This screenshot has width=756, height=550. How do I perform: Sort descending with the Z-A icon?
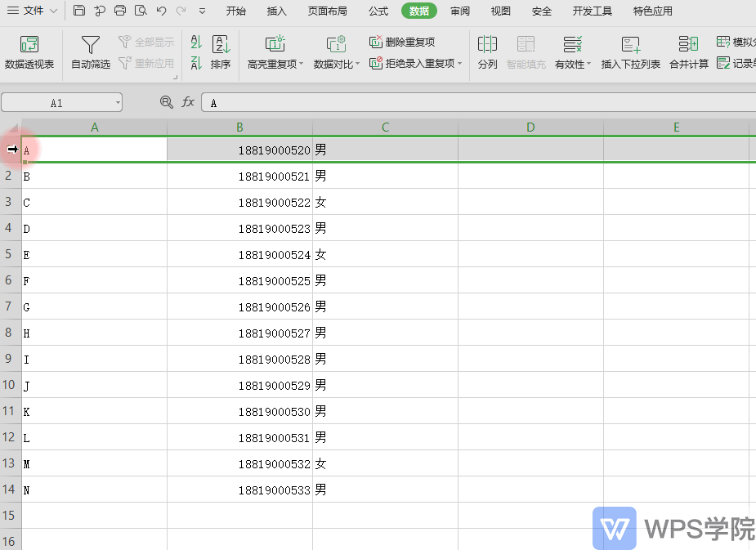(x=196, y=63)
